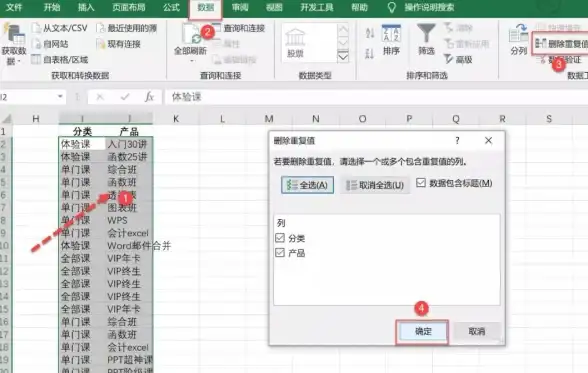Select the cell 图表班
Viewport: 588px width, 373px height.
(x=129, y=208)
